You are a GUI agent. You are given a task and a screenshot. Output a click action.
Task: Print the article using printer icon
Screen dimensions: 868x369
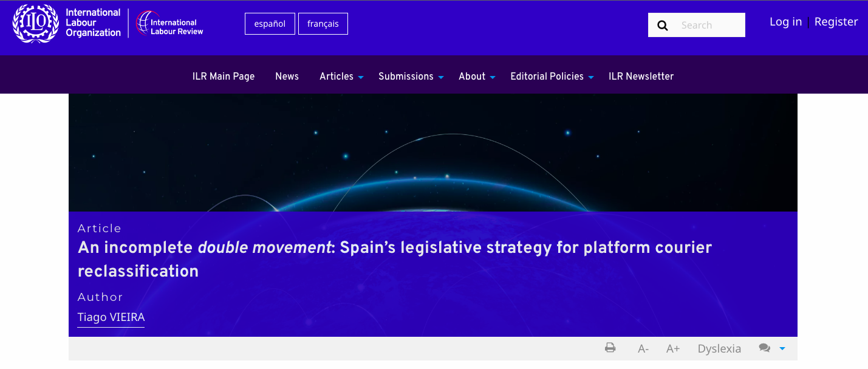point(610,348)
